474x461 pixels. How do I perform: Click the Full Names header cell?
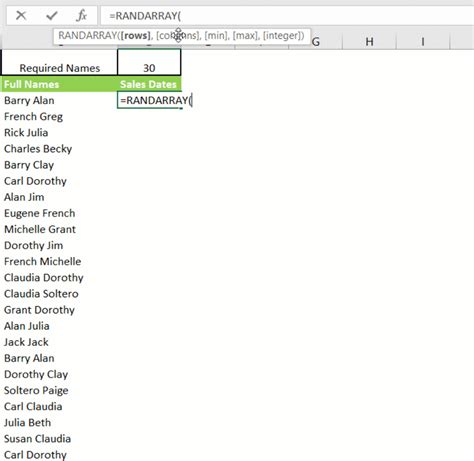(59, 84)
